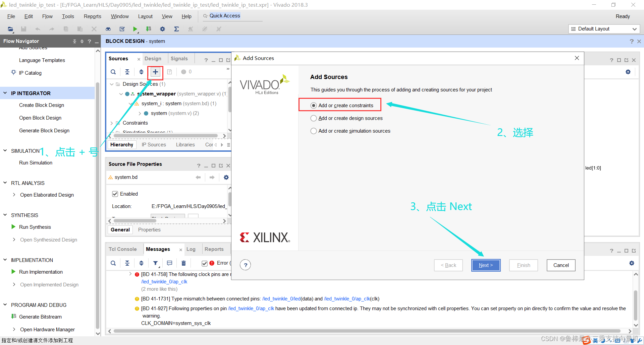Open the /led_twinkle_0/ap_clk link under BD 41-758
Image resolution: width=644 pixels, height=345 pixels.
click(164, 282)
